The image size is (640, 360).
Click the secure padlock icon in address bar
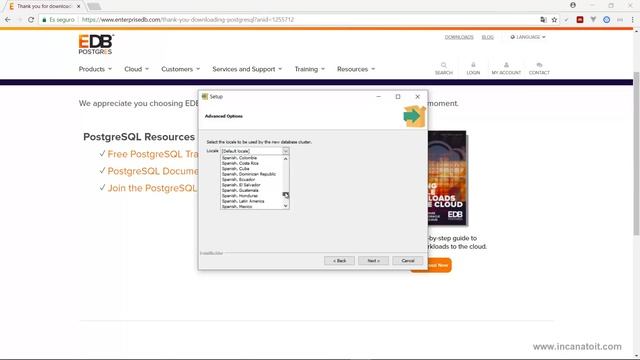click(44, 20)
